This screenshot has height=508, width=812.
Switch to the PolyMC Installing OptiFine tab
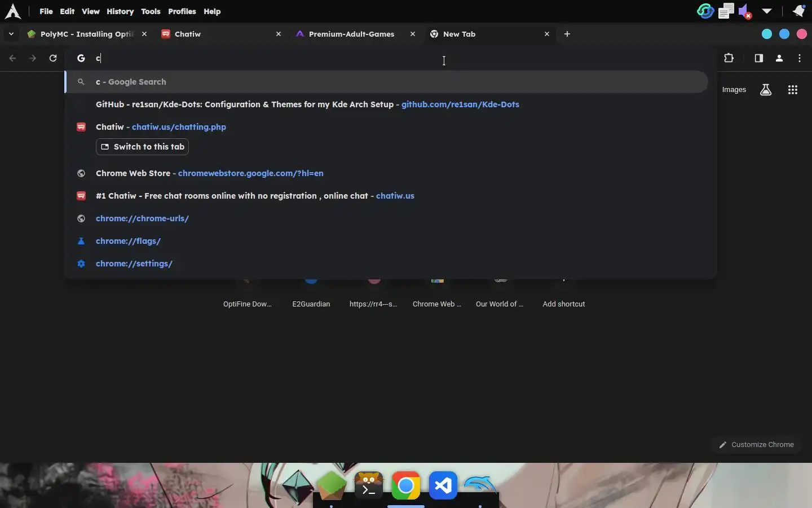coord(87,34)
